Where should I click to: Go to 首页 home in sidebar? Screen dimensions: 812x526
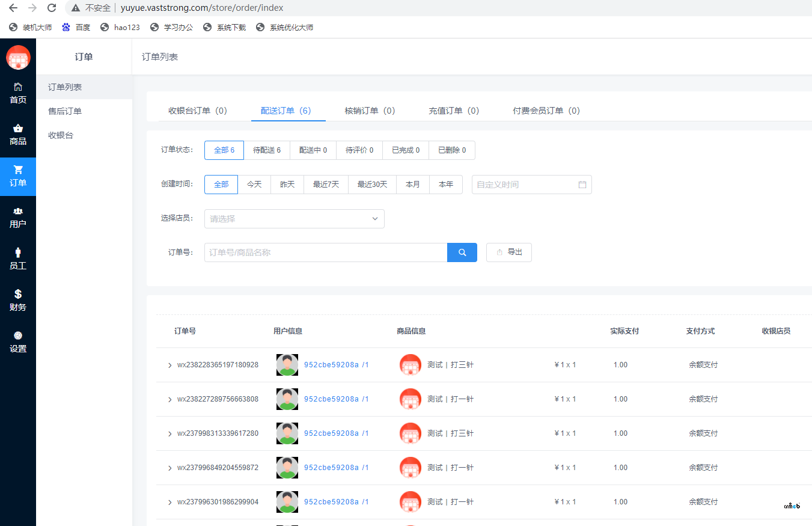tap(18, 93)
